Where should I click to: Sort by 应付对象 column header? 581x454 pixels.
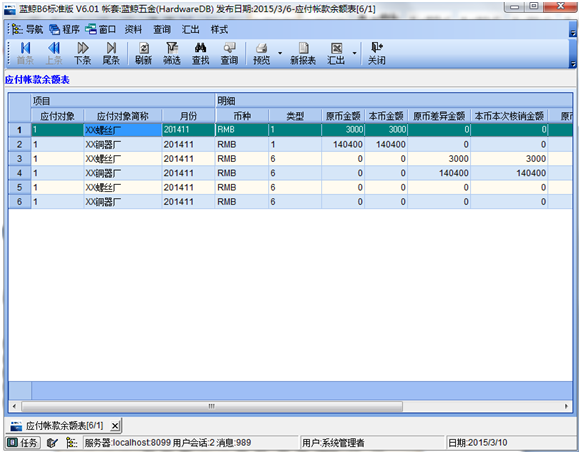(57, 116)
